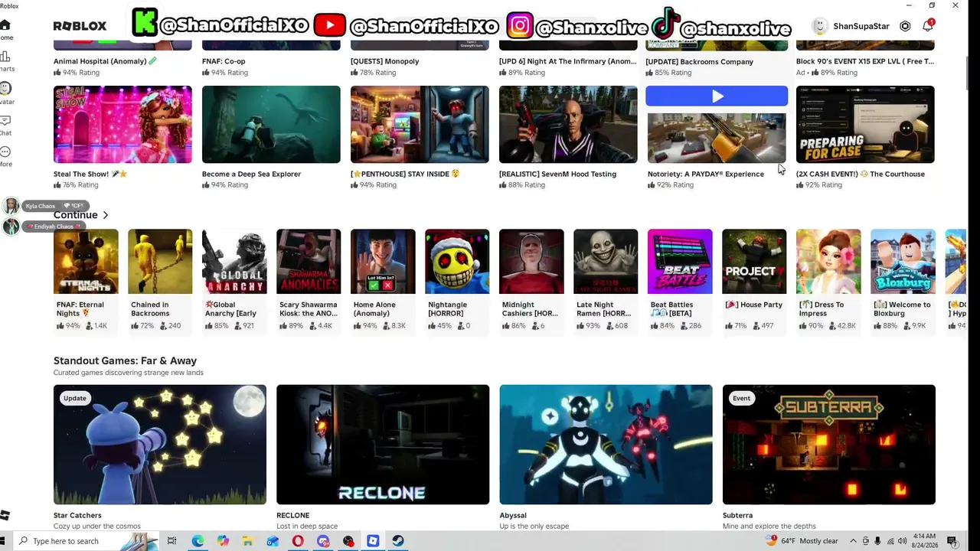Switch to Roblox taskbar icon
The height and width of the screenshot is (551, 980).
373,541
